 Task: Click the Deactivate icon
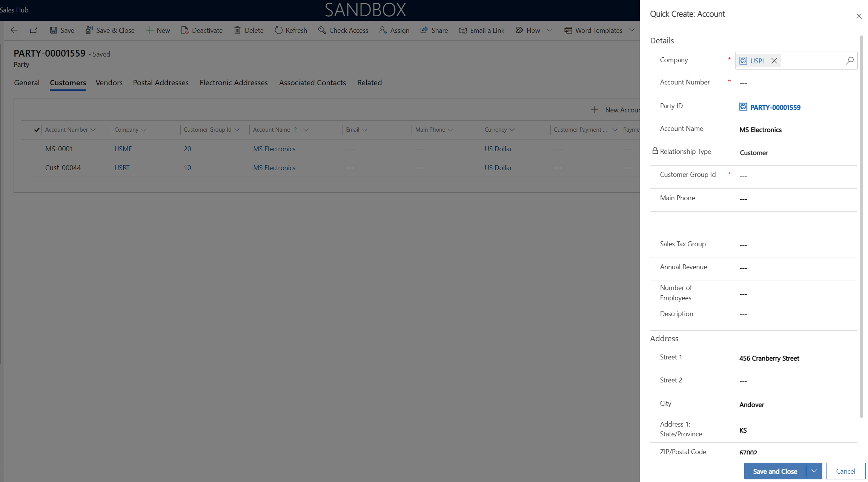click(184, 30)
